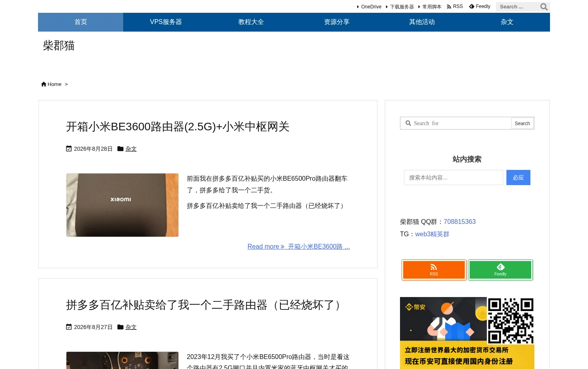Click the folder icon on the 拼多多 post
588x369 pixels.
click(120, 327)
